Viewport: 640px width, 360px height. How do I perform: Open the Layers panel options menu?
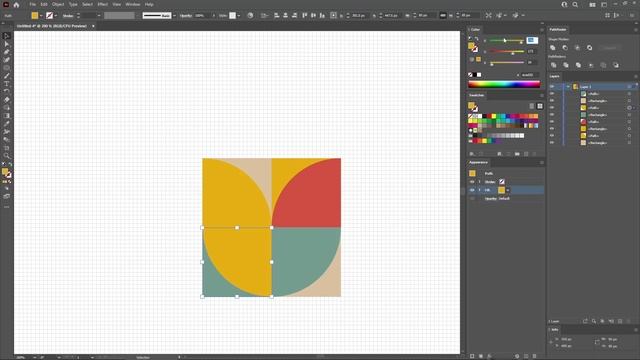point(636,76)
